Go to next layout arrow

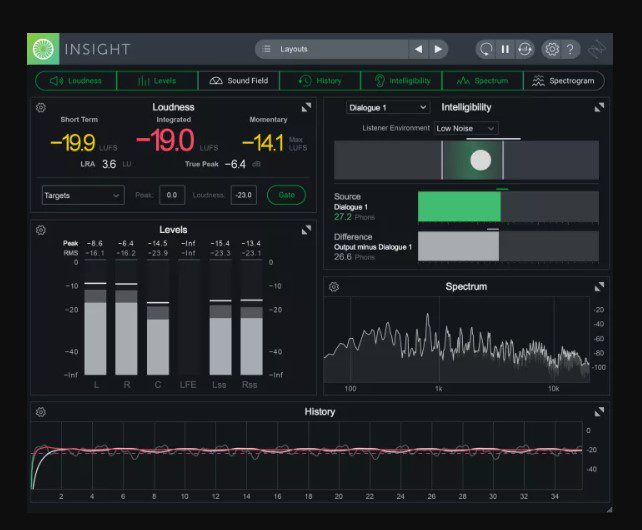coord(438,49)
